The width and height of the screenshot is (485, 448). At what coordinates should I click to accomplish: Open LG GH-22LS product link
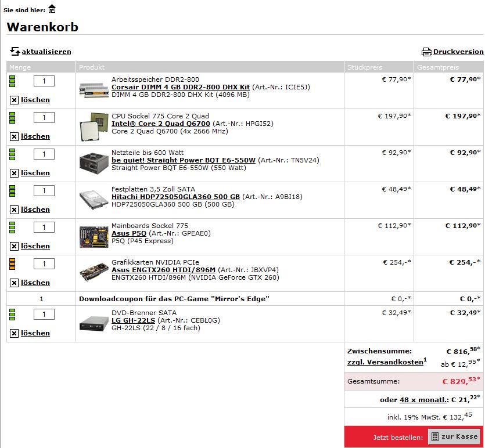(133, 320)
